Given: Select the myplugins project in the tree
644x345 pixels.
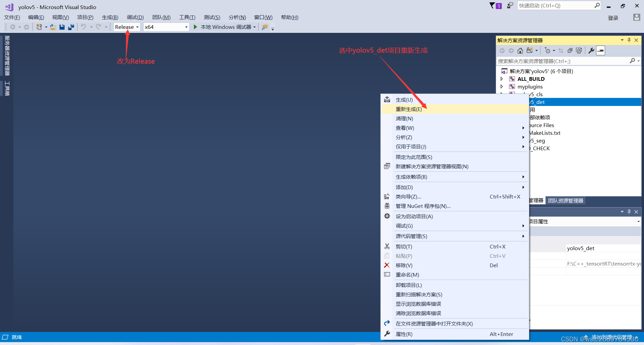Looking at the screenshot, I should pyautogui.click(x=530, y=87).
